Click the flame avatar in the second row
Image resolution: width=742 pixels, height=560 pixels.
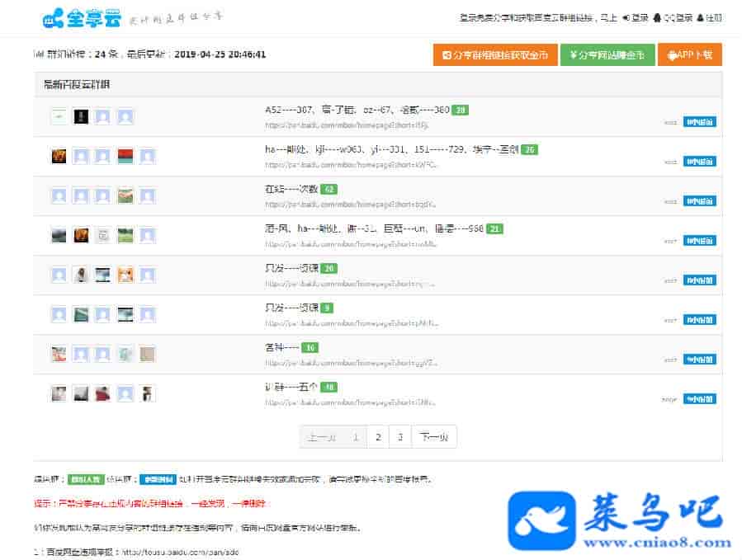59,156
